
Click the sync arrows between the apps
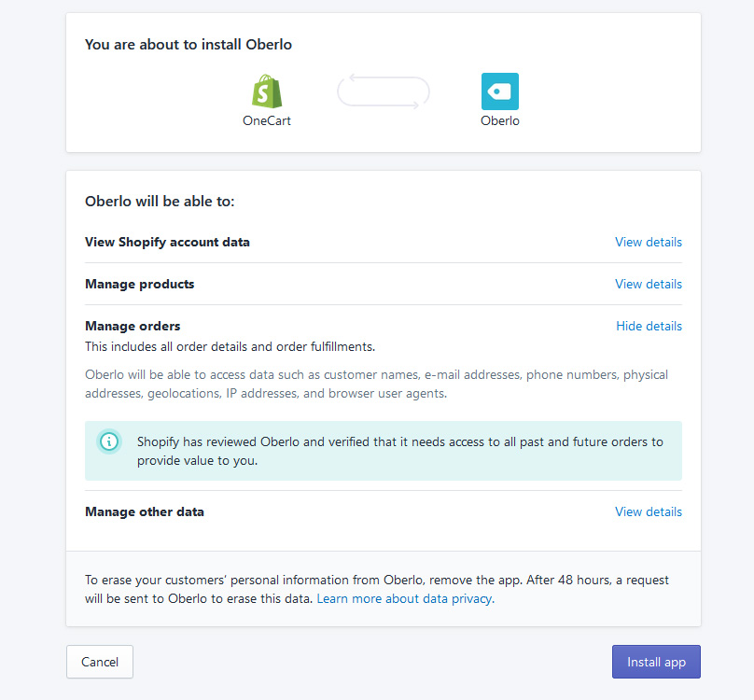point(384,91)
